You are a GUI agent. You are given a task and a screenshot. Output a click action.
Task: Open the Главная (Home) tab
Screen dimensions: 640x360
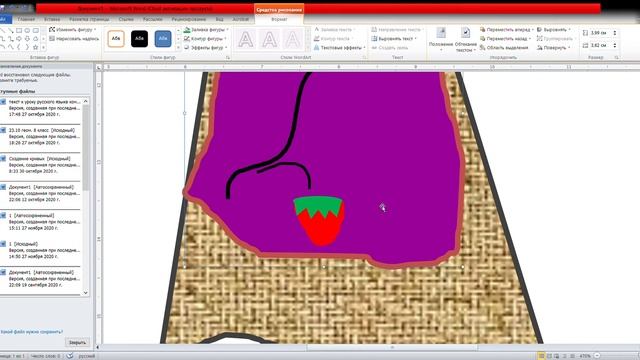(x=26, y=19)
